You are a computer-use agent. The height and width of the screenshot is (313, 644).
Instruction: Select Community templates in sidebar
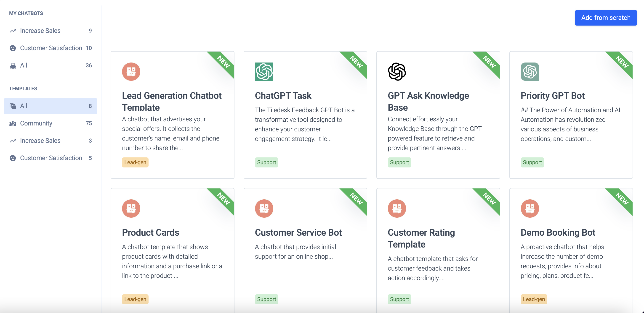(36, 123)
